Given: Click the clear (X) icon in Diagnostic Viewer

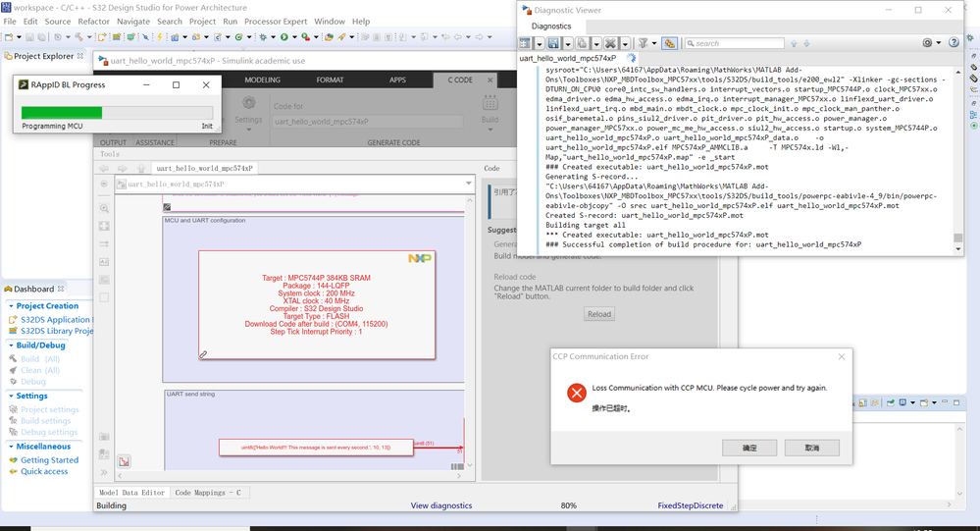Looking at the screenshot, I should click(x=610, y=43).
